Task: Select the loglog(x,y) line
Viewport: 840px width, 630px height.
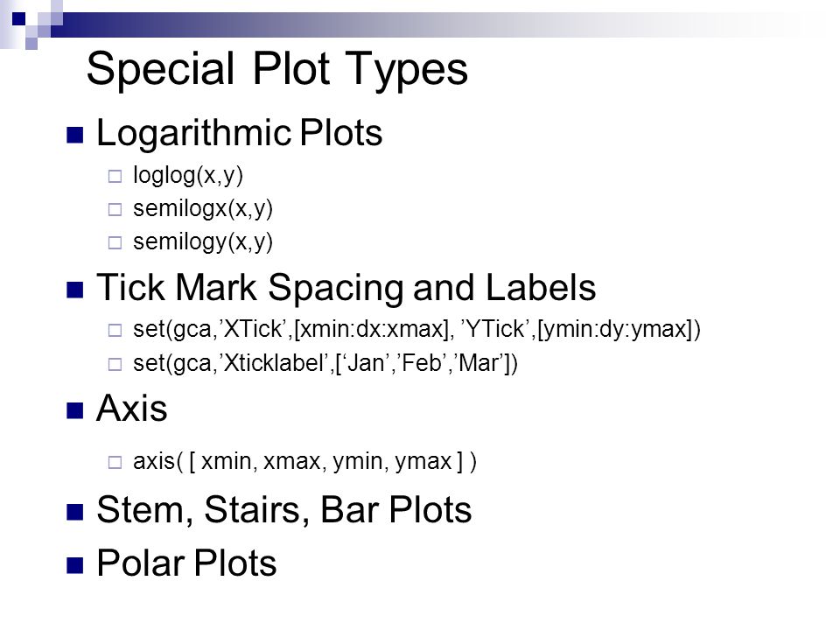Action: tap(188, 176)
